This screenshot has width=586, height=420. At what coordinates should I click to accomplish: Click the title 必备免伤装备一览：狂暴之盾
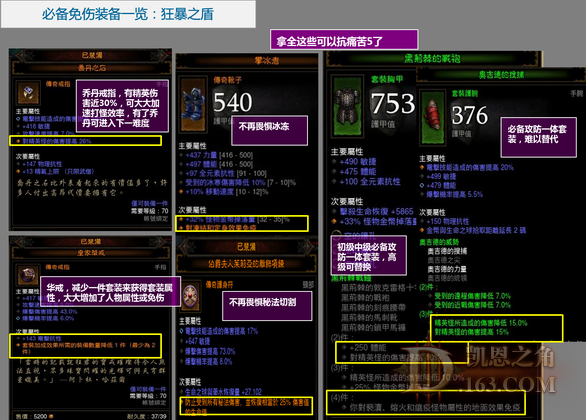tap(127, 15)
